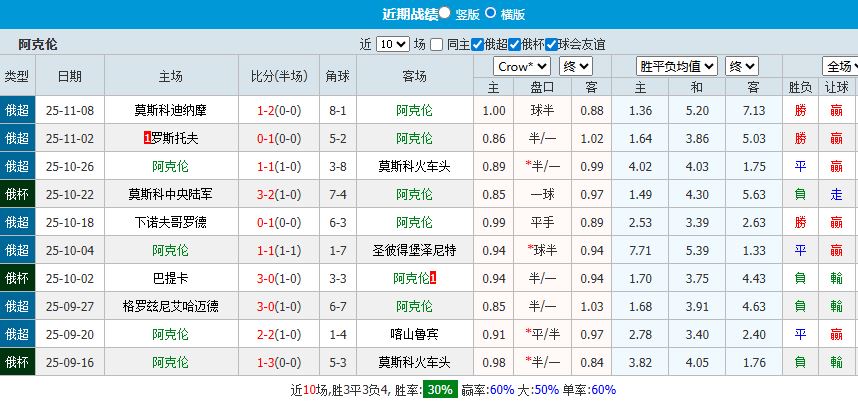Viewport: 858px width, 403px height.
Task: Uncheck the 俄超 league filter checkbox
Action: point(478,44)
